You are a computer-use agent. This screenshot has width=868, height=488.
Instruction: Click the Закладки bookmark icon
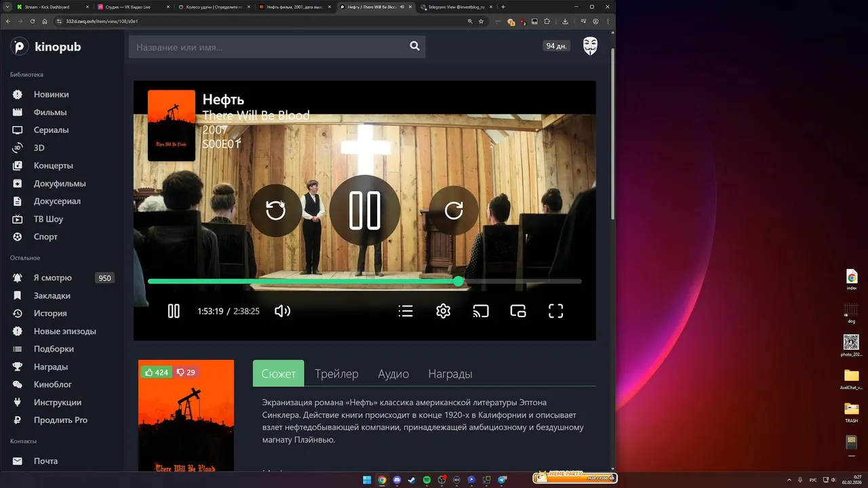pyautogui.click(x=18, y=296)
